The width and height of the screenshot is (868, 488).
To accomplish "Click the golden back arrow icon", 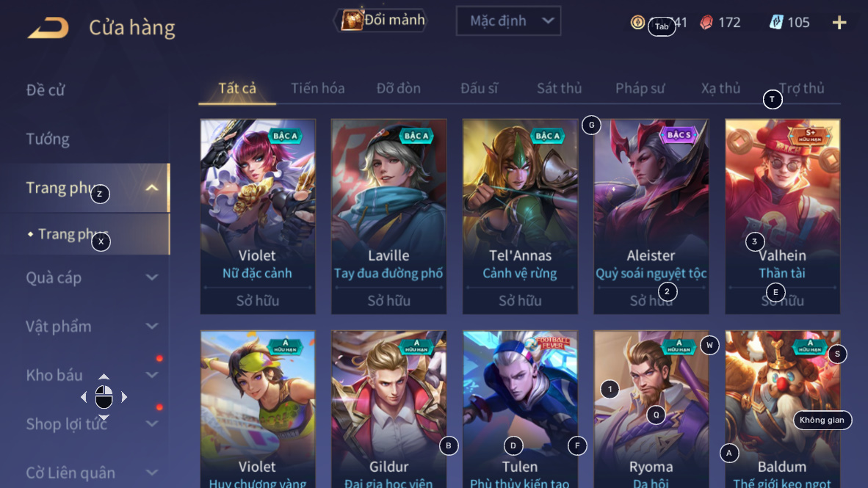I will [x=48, y=27].
